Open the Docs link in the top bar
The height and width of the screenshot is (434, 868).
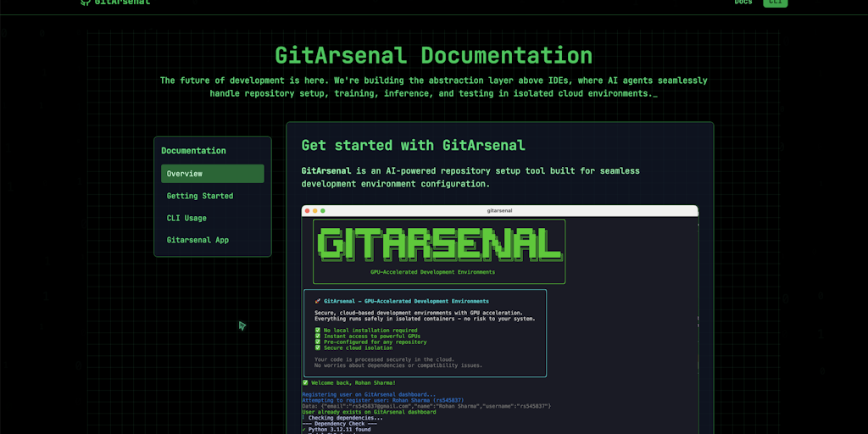pyautogui.click(x=743, y=2)
